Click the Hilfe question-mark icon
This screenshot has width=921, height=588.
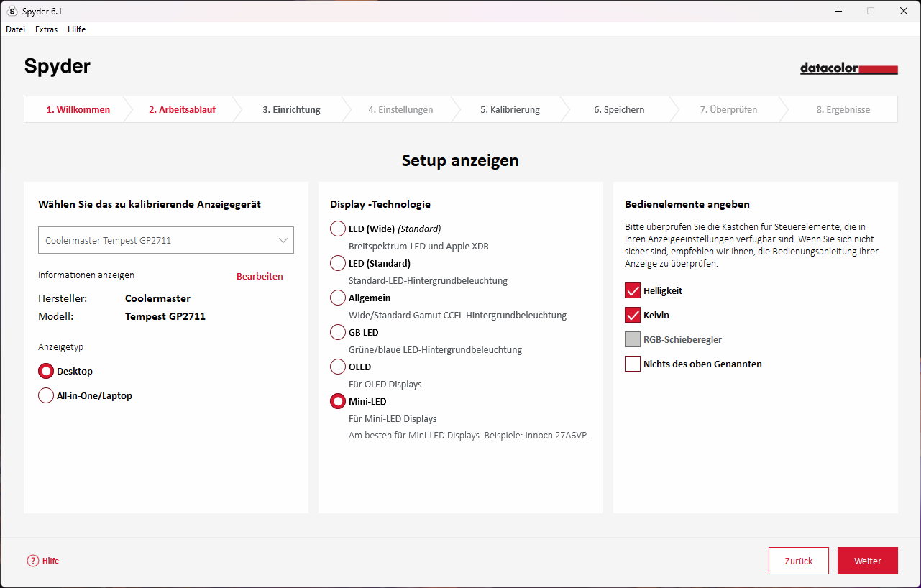(x=32, y=560)
